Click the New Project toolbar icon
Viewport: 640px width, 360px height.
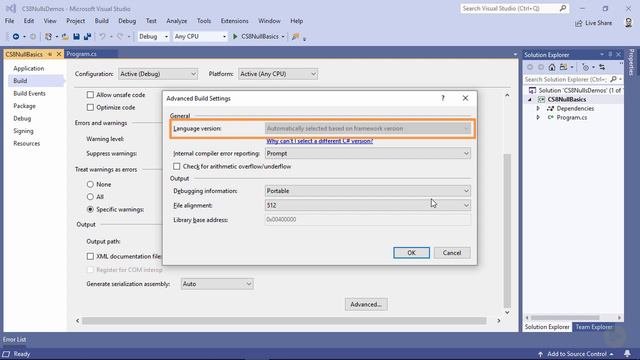click(x=48, y=37)
